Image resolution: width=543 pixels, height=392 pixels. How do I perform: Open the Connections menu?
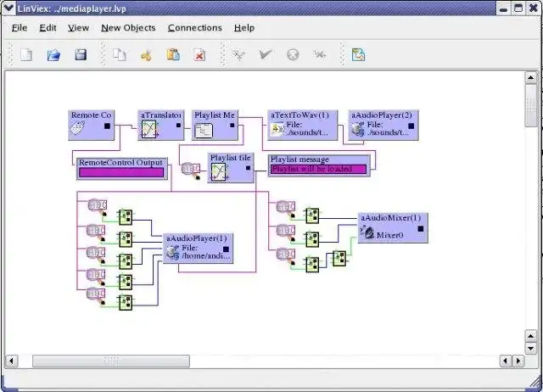tap(195, 28)
